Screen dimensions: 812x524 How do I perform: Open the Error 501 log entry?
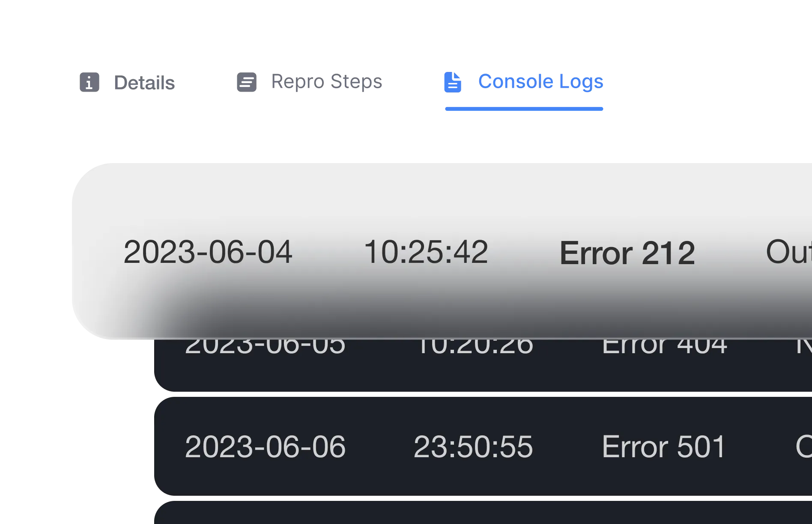coord(663,447)
